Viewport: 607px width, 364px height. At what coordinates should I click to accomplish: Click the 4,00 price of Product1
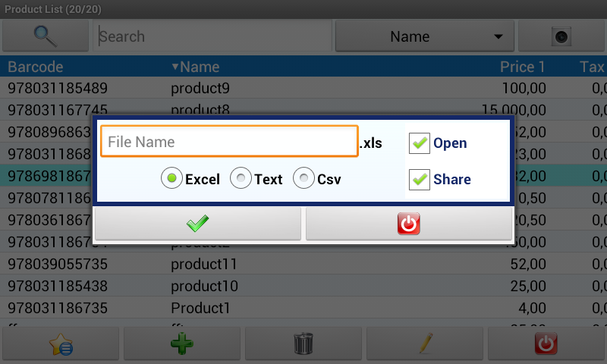[533, 309]
